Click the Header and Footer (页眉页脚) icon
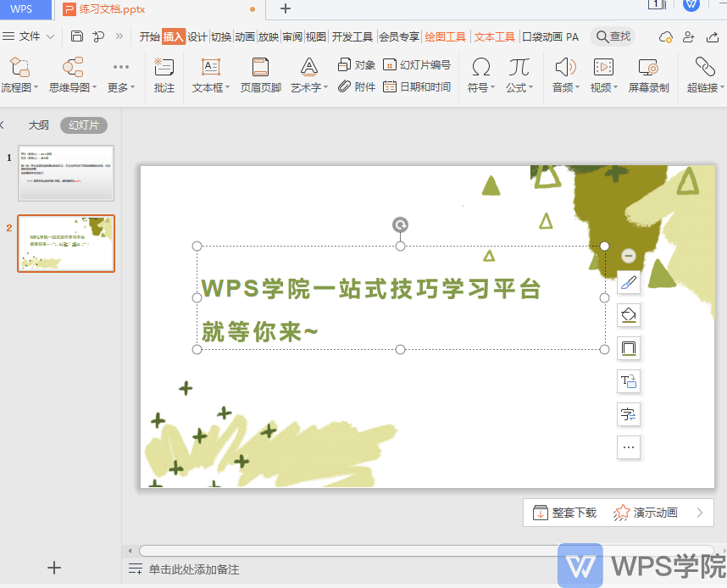Screen dimensions: 727x588 click(261, 67)
